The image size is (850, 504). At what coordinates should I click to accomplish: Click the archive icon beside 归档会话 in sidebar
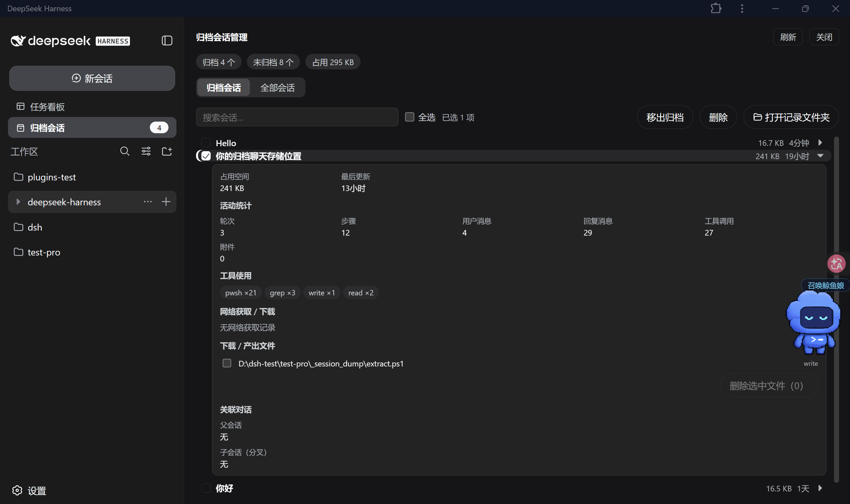[20, 128]
